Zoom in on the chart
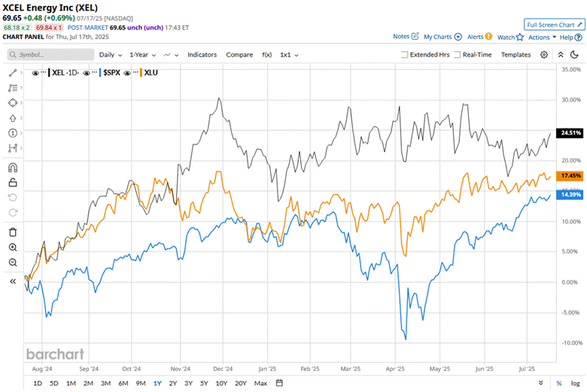The height and width of the screenshot is (392, 587). point(13,248)
